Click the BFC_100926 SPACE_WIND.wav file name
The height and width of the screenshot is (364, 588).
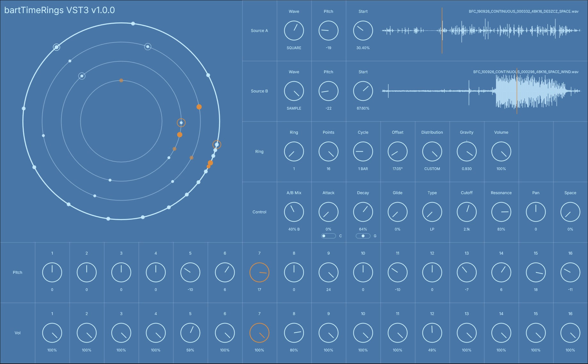point(526,72)
